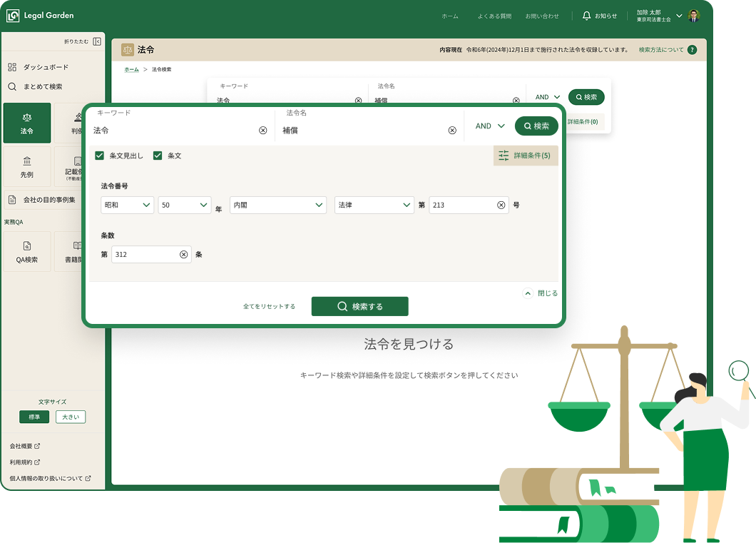
Task: Open お問い合わせ in top navigation
Action: [542, 16]
